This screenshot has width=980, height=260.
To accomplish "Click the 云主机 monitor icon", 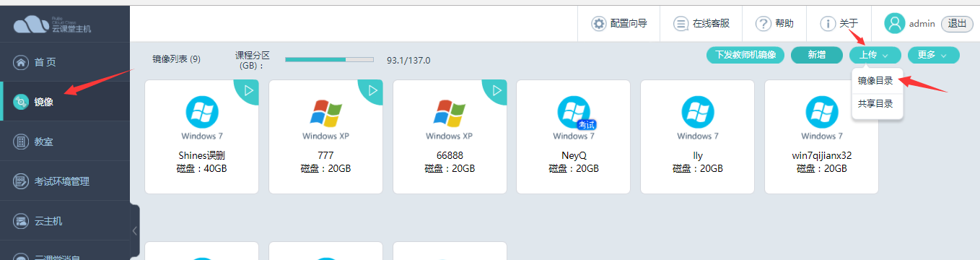I will click(x=21, y=221).
